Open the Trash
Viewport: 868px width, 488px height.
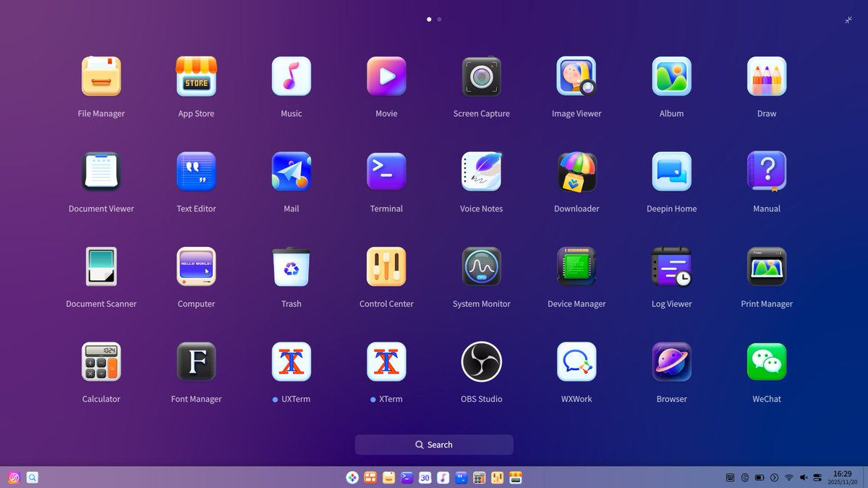click(292, 266)
